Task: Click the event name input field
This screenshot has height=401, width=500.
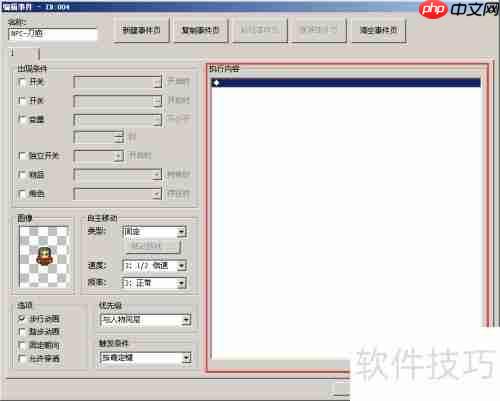Action: (x=53, y=34)
